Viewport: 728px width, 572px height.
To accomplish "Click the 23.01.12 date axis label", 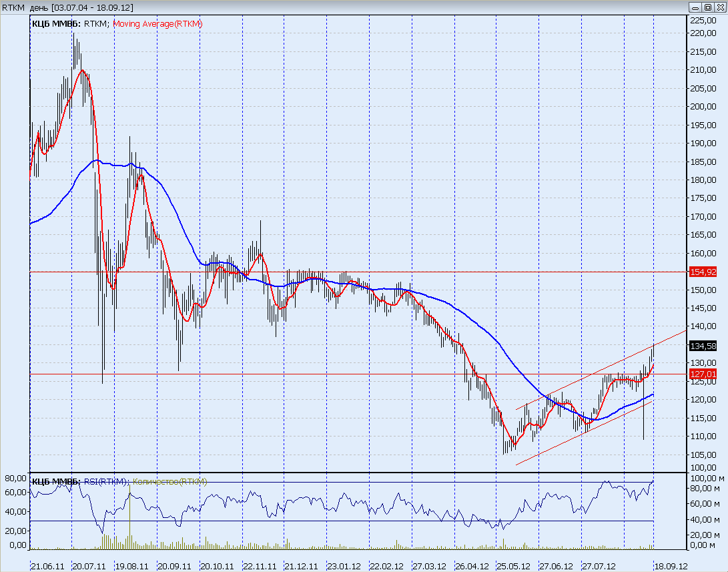I will pos(344,567).
